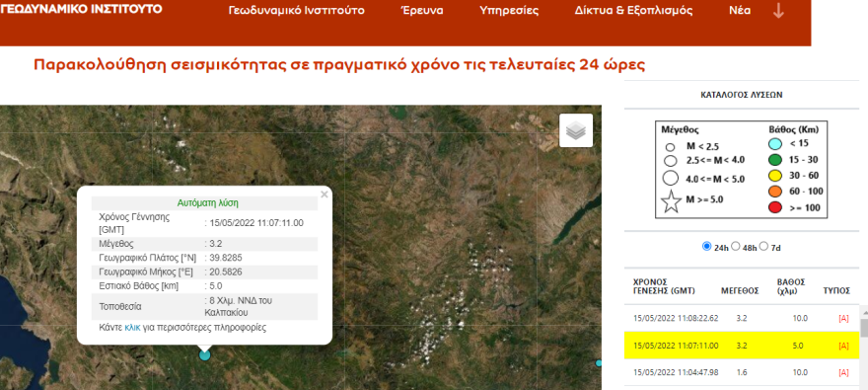The height and width of the screenshot is (390, 868).
Task: Click the ΒΑΘΟΣ (χλμ) column header
Action: point(791,286)
